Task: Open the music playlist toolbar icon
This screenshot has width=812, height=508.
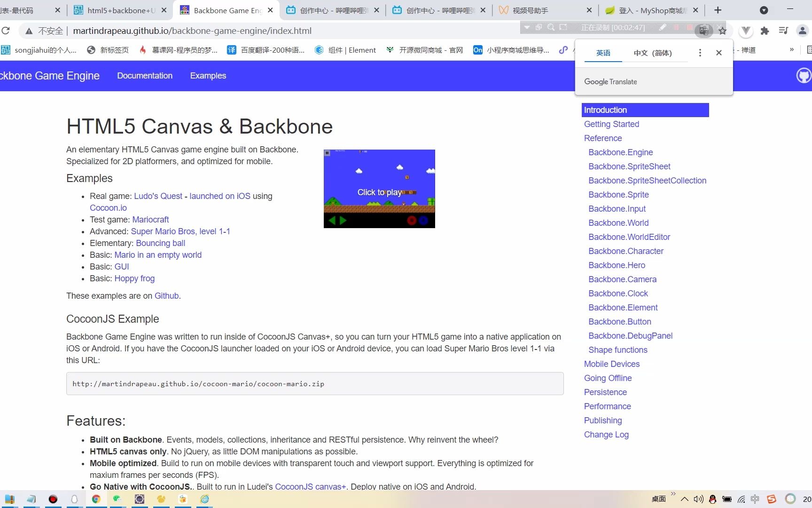Action: pos(783,31)
